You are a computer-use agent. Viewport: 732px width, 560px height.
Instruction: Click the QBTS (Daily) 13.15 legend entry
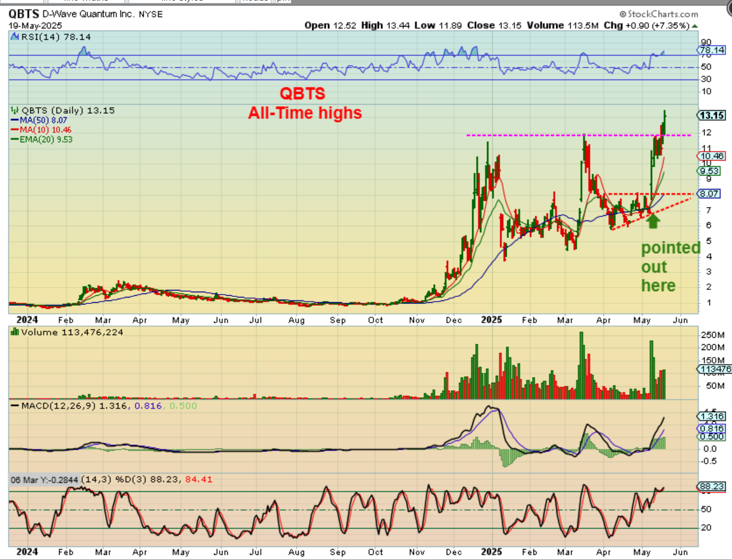tap(68, 110)
